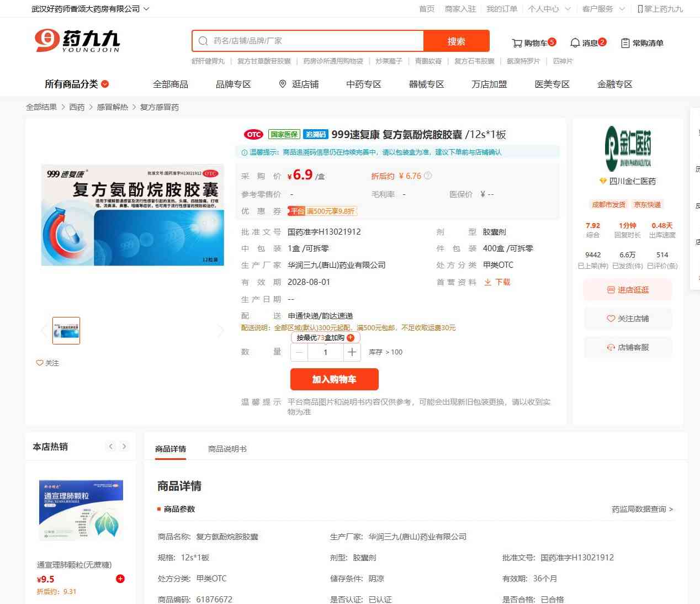Screen dimensions: 700x604
Task: Expand the 个人中心 dropdown
Action: click(549, 9)
